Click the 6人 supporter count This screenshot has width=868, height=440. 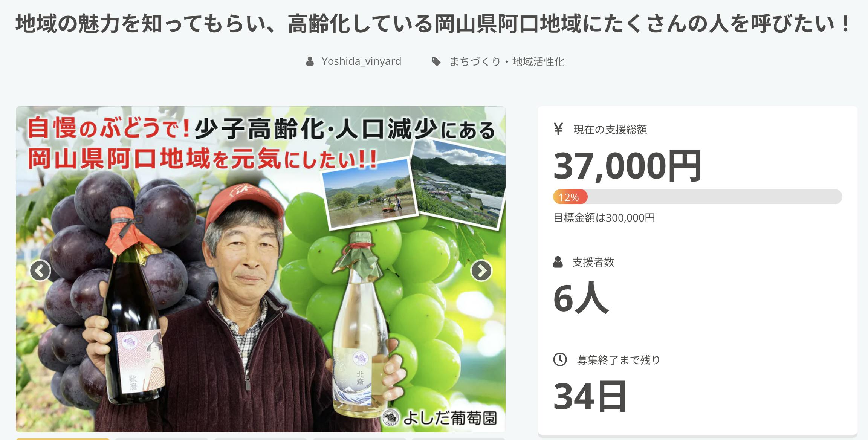click(581, 298)
